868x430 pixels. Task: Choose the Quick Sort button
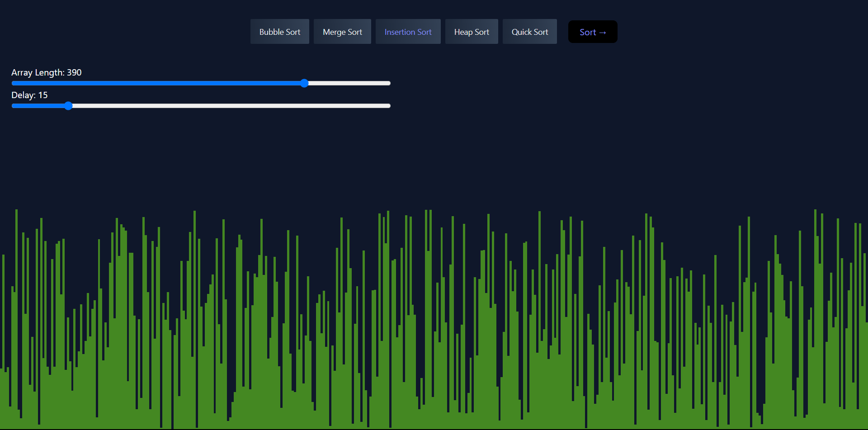(529, 32)
